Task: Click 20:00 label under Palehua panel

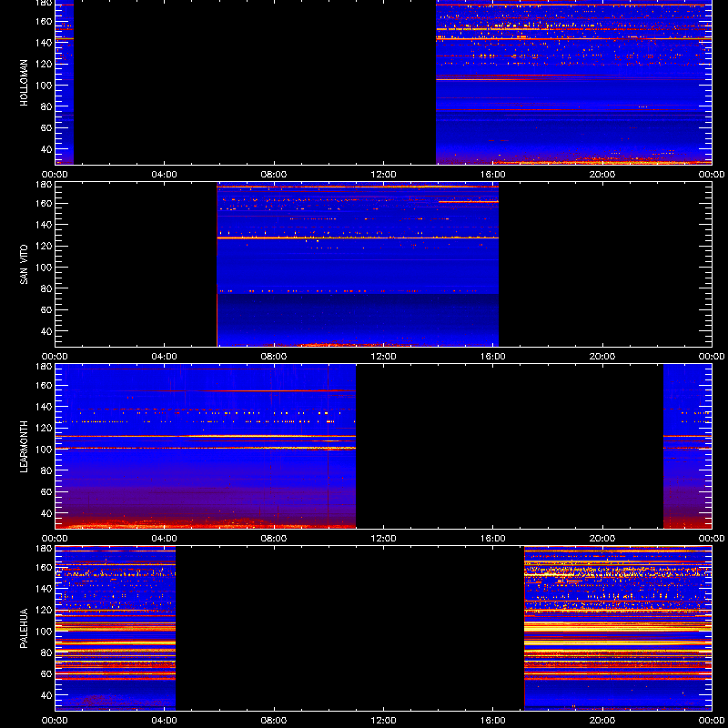Action: point(602,721)
